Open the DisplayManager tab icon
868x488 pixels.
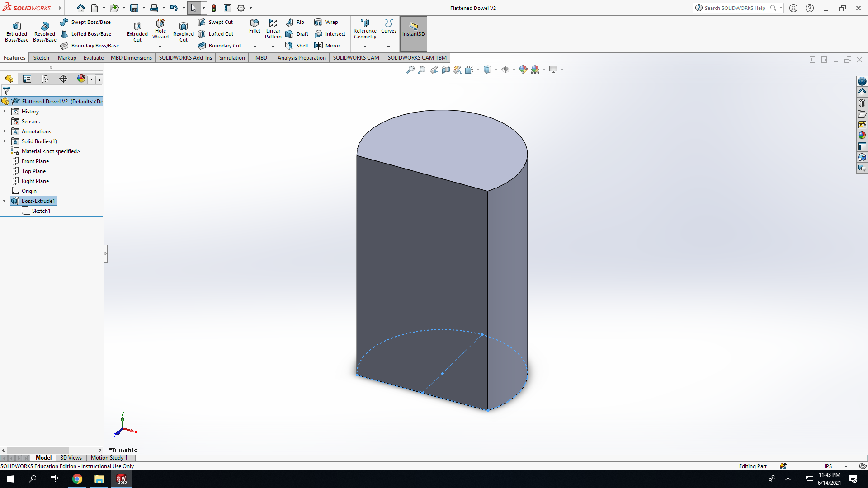81,79
